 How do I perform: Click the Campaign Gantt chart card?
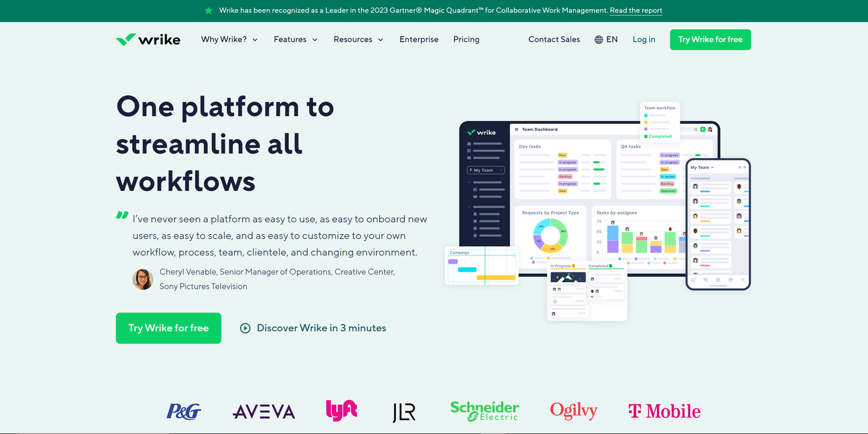pyautogui.click(x=482, y=266)
